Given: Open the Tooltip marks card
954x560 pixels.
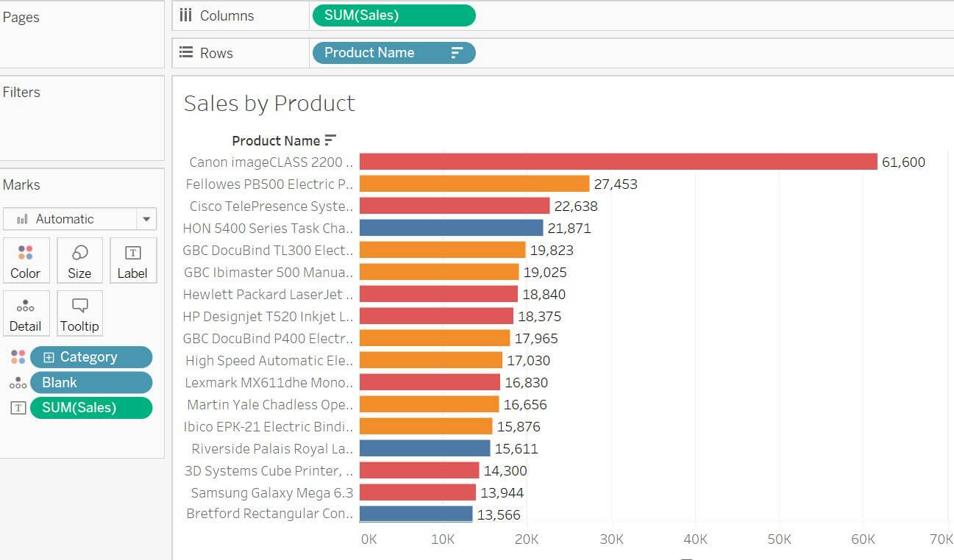Looking at the screenshot, I should 79,314.
